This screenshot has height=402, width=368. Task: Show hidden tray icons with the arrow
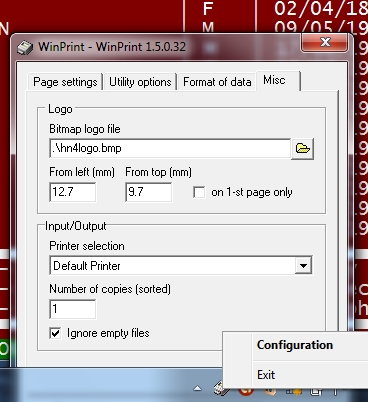click(x=198, y=388)
